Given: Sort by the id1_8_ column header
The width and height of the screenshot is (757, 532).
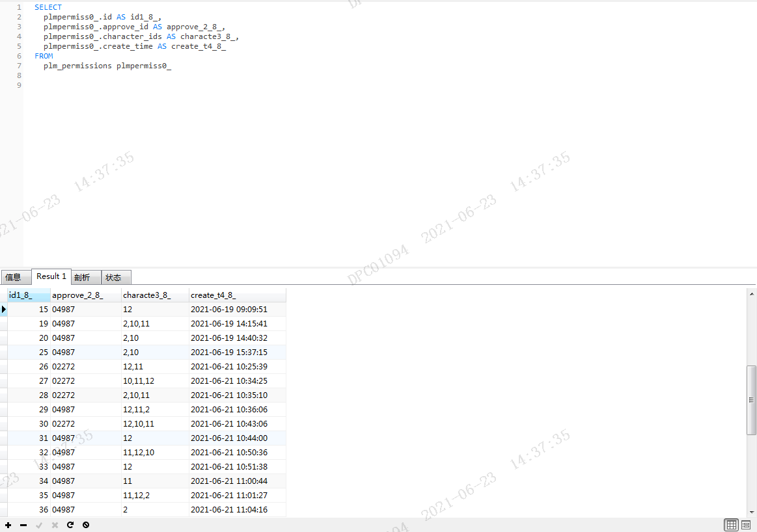Looking at the screenshot, I should pos(29,295).
